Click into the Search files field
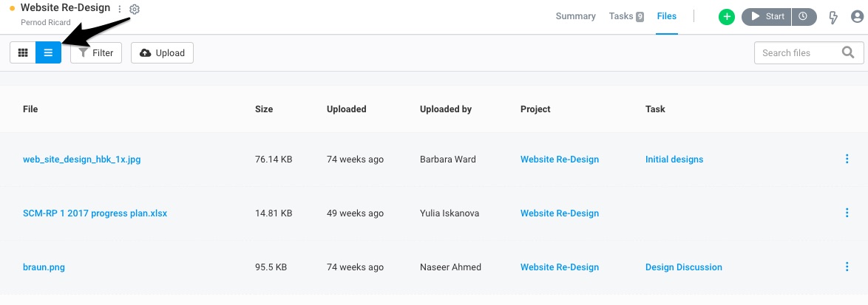Image resolution: width=868 pixels, height=305 pixels. pyautogui.click(x=809, y=53)
